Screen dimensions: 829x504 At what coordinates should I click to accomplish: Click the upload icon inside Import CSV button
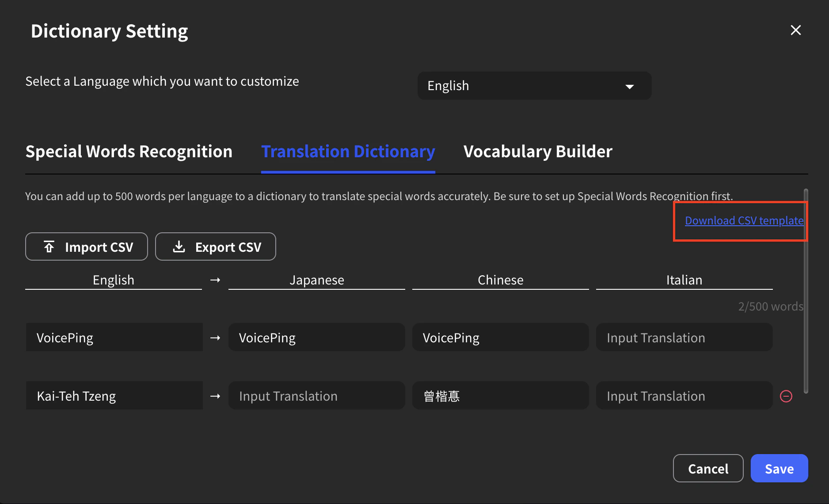[49, 246]
